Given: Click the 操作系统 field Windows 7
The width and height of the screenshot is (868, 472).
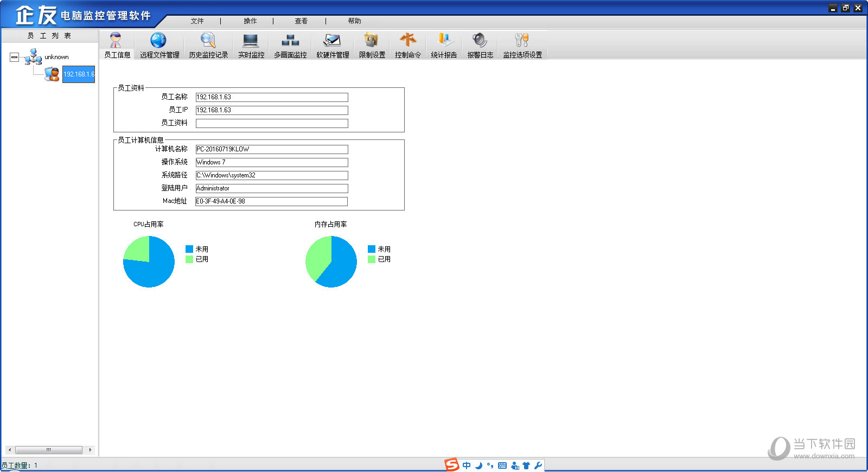Looking at the screenshot, I should tap(272, 162).
